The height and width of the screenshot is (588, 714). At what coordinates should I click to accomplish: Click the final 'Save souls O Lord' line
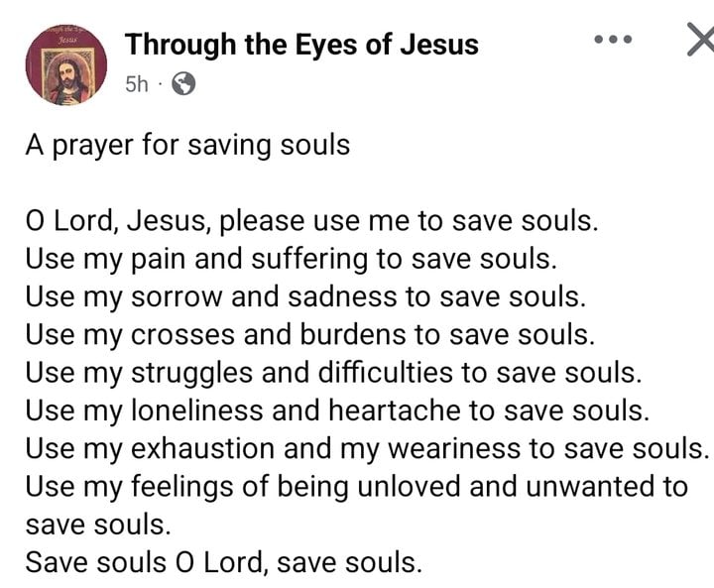pyautogui.click(x=224, y=562)
